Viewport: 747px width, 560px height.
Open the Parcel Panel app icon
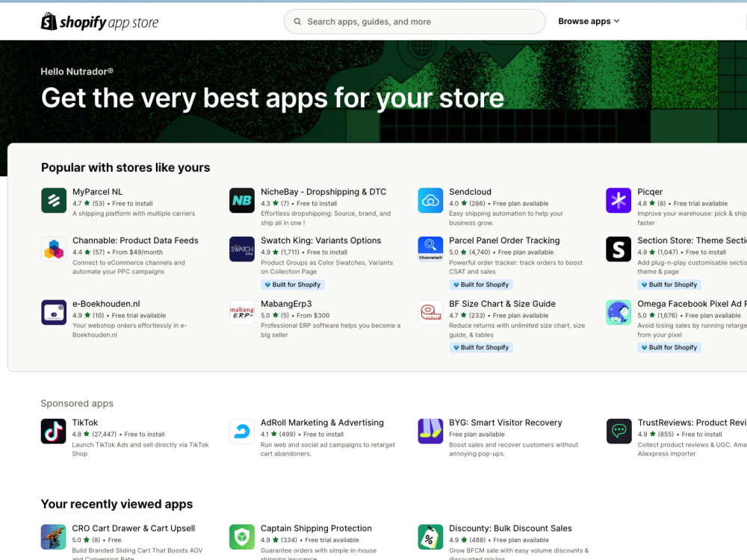[x=430, y=249]
